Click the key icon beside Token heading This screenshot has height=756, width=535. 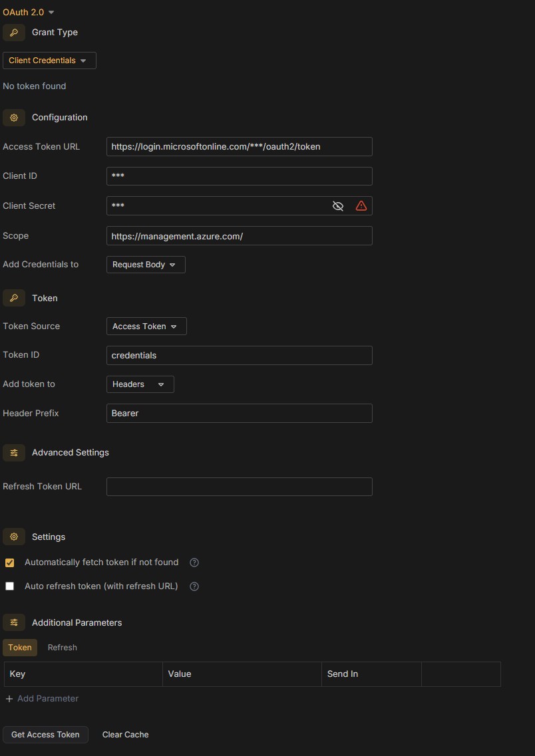(x=14, y=298)
